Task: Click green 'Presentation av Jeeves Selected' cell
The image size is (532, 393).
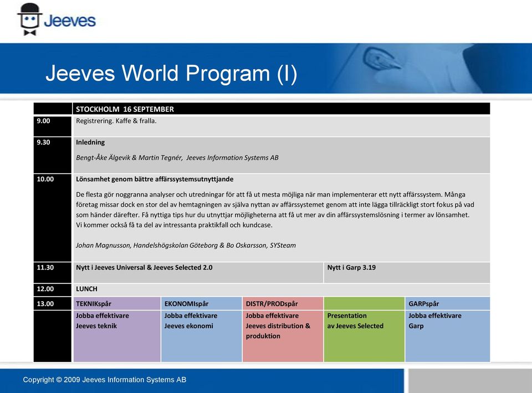Action: (364, 336)
